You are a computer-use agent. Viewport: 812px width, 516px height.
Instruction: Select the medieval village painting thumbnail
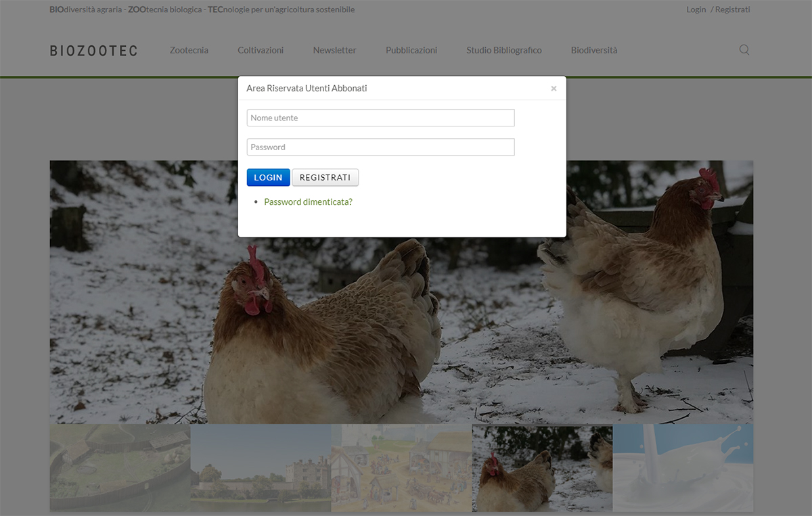[402, 468]
